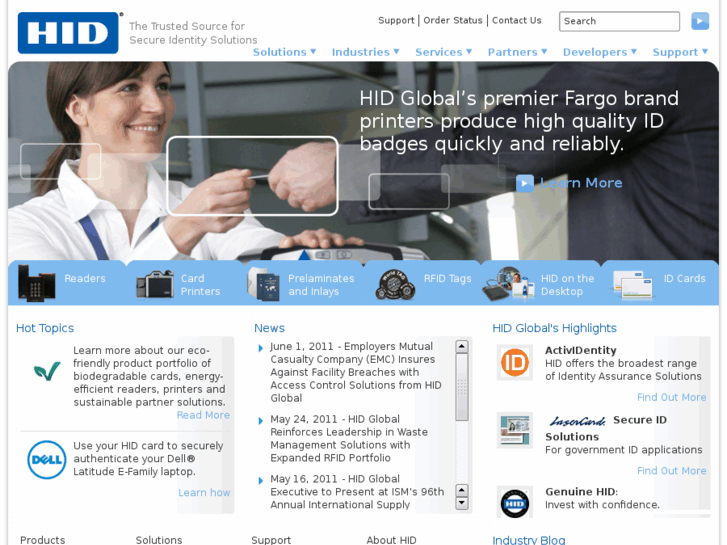The image size is (727, 545).
Task: Click the search submit arrow button
Action: pos(700,21)
